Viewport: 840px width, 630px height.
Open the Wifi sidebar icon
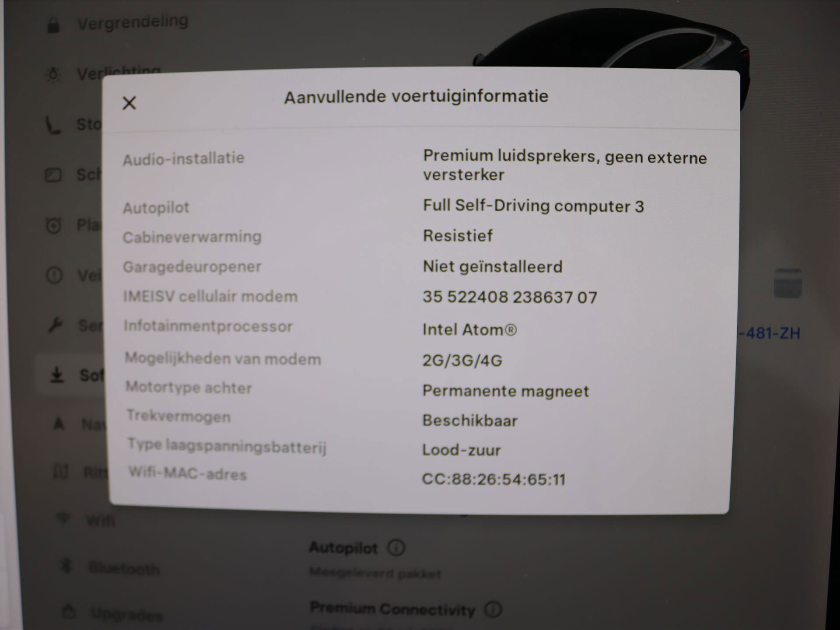coord(63,519)
